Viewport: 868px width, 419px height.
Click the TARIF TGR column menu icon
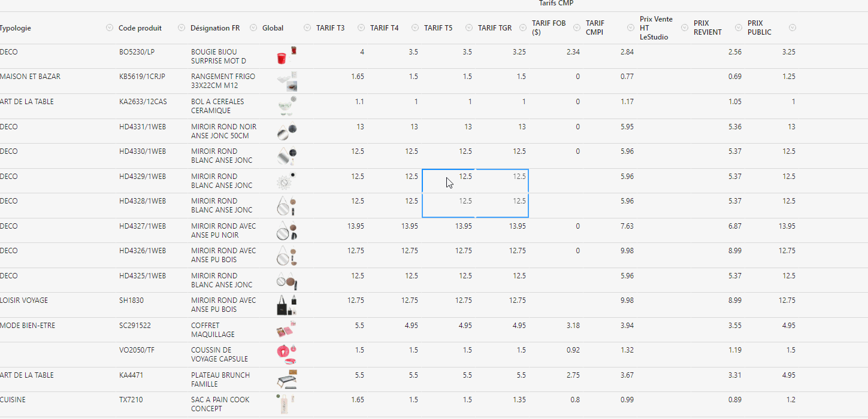(x=522, y=28)
